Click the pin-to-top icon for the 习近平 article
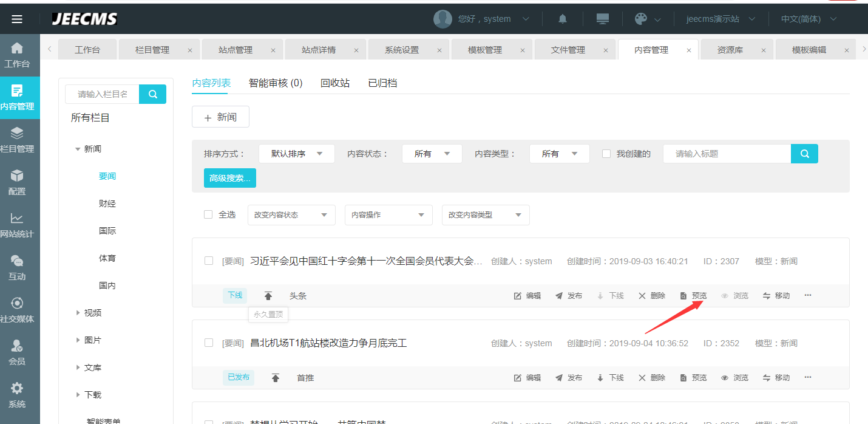The image size is (868, 424). click(268, 296)
